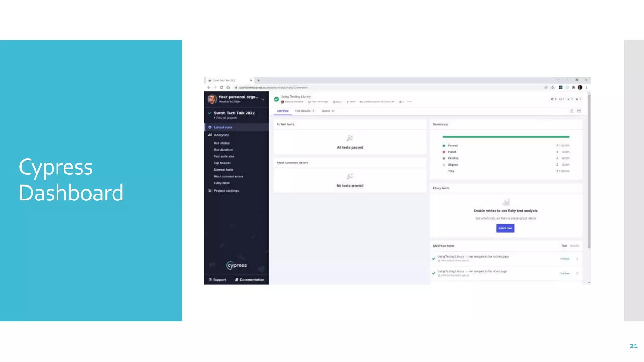Open 'can navigate to the movies page' test
The image size is (644, 362).
(489, 257)
